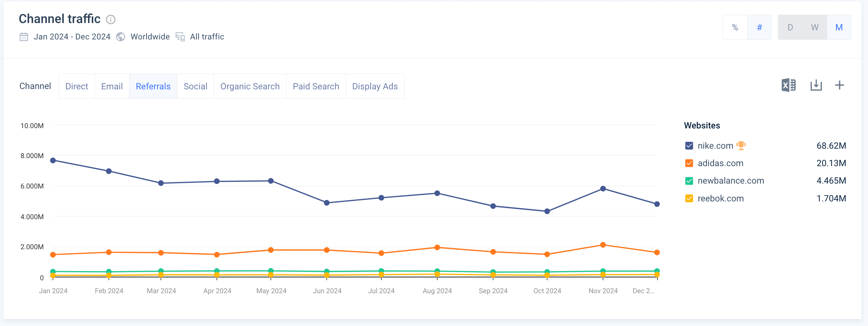
Task: Download the channel traffic chart
Action: coord(816,85)
